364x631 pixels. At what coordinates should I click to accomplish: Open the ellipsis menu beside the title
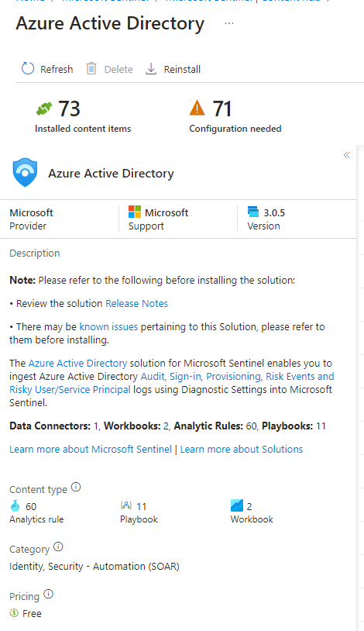pyautogui.click(x=229, y=23)
